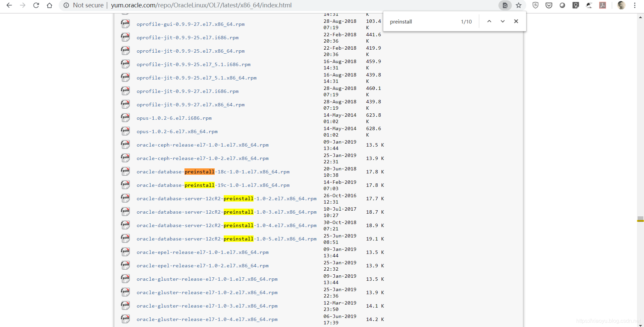Open the round gray extension icon
This screenshot has width=644, height=327.
point(562,5)
